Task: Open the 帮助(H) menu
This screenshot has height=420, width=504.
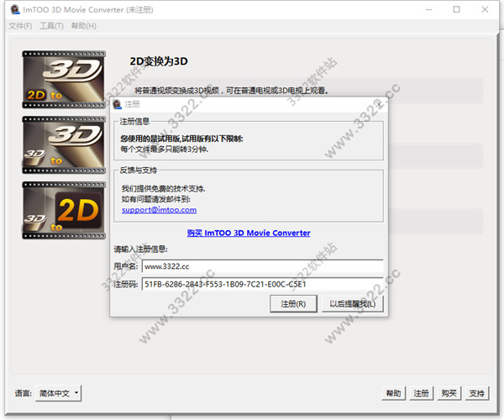Action: (x=83, y=26)
